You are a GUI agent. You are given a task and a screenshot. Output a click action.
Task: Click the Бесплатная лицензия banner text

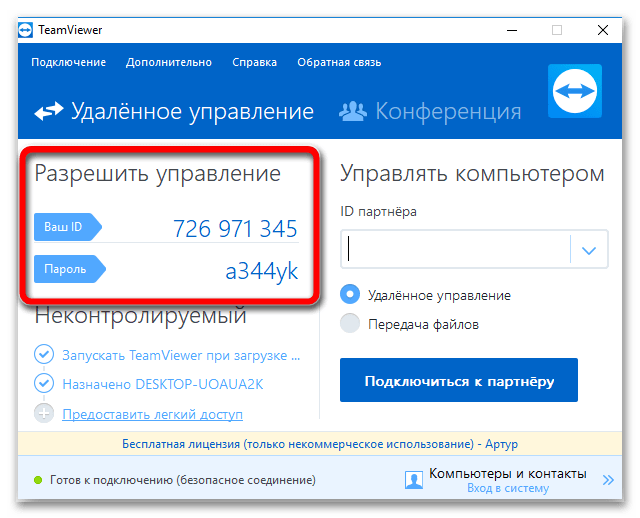(320, 444)
